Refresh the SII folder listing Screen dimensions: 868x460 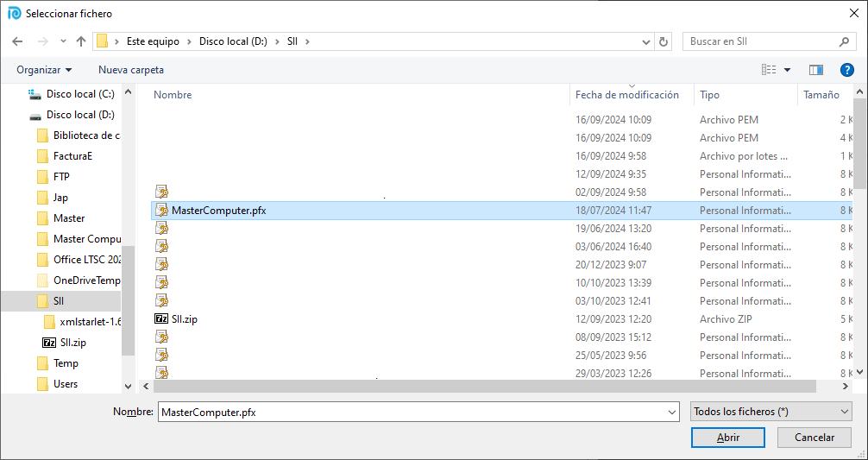coord(664,41)
